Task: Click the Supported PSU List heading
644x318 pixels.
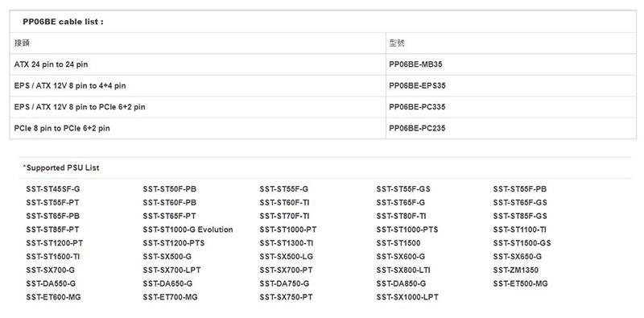Action: click(x=61, y=167)
